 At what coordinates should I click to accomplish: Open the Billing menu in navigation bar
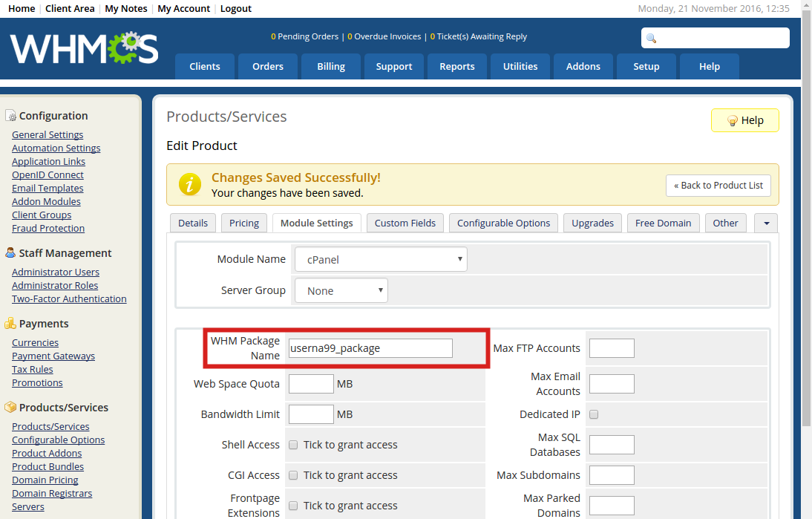331,67
